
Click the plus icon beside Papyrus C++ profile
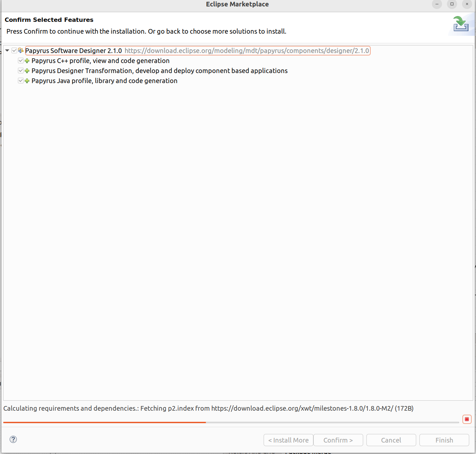[27, 61]
